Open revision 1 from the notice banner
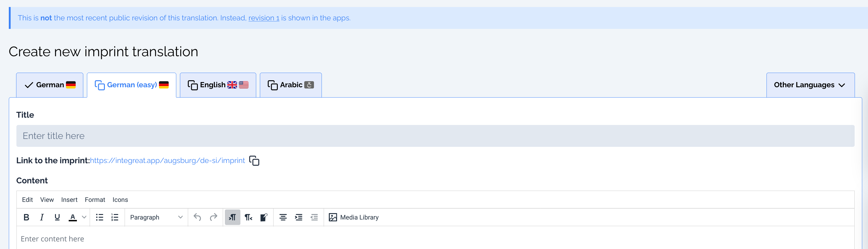868x249 pixels. [264, 18]
